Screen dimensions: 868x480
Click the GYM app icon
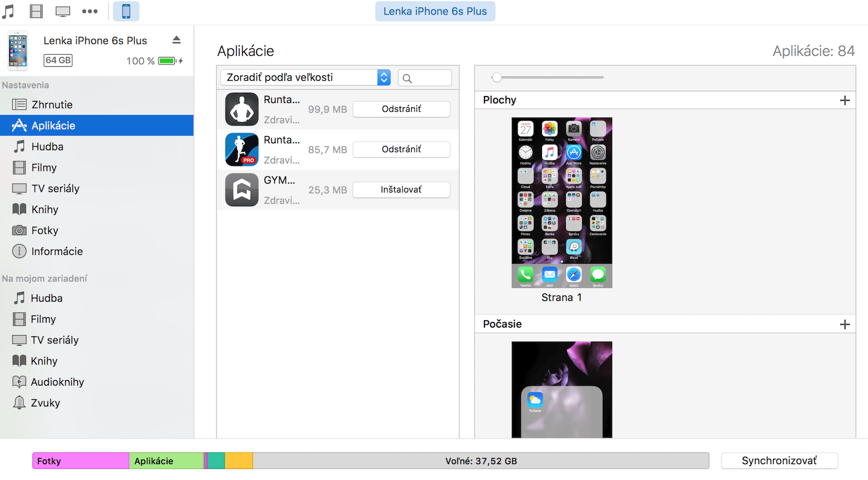[242, 189]
